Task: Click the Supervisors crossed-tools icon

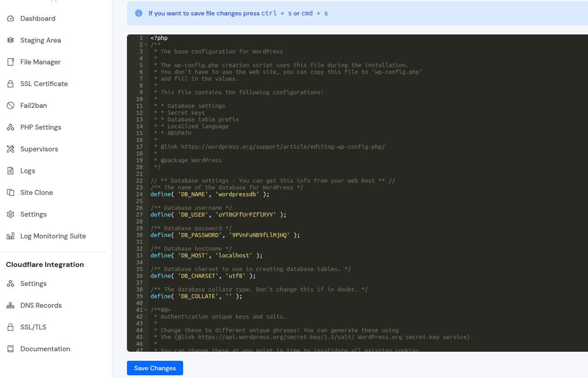Action: tap(10, 149)
